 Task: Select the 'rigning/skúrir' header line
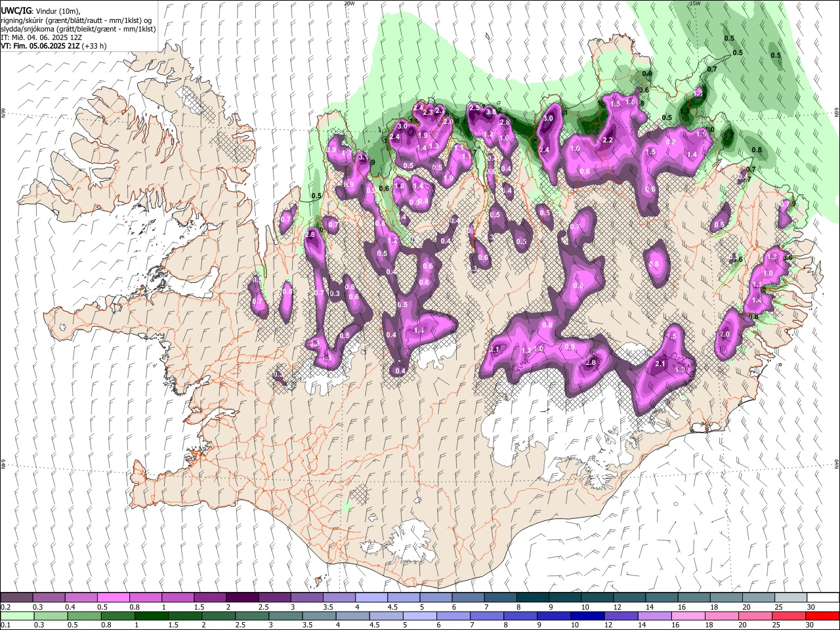coord(77,20)
